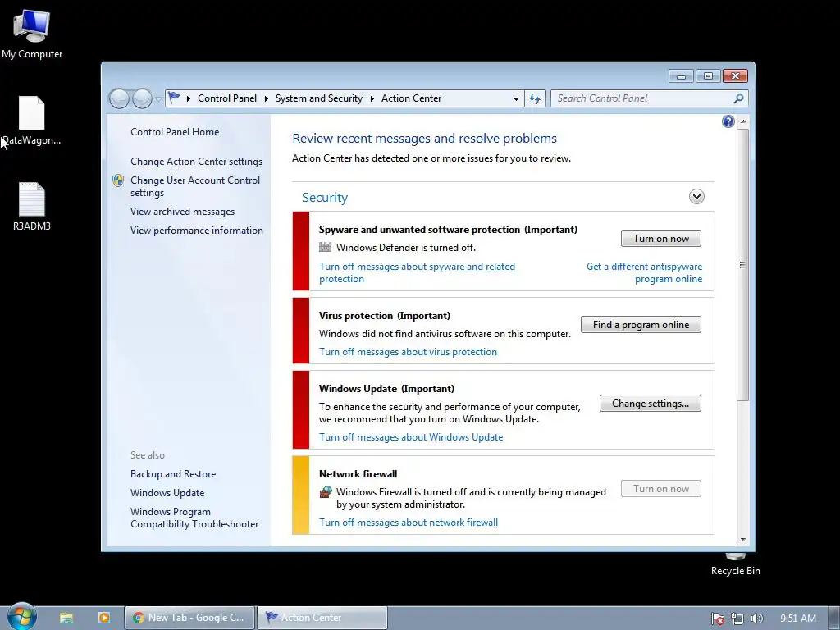Screen dimensions: 840x630
Task: Click the network tray icon
Action: point(737,619)
